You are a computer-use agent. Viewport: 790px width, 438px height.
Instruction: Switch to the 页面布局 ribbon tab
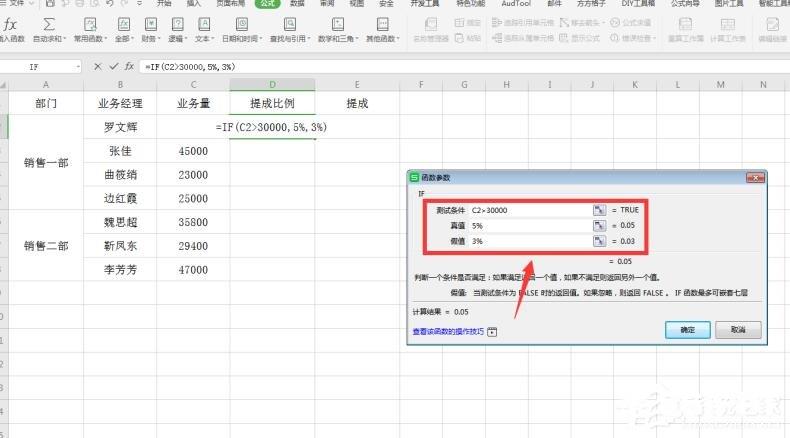tap(231, 4)
